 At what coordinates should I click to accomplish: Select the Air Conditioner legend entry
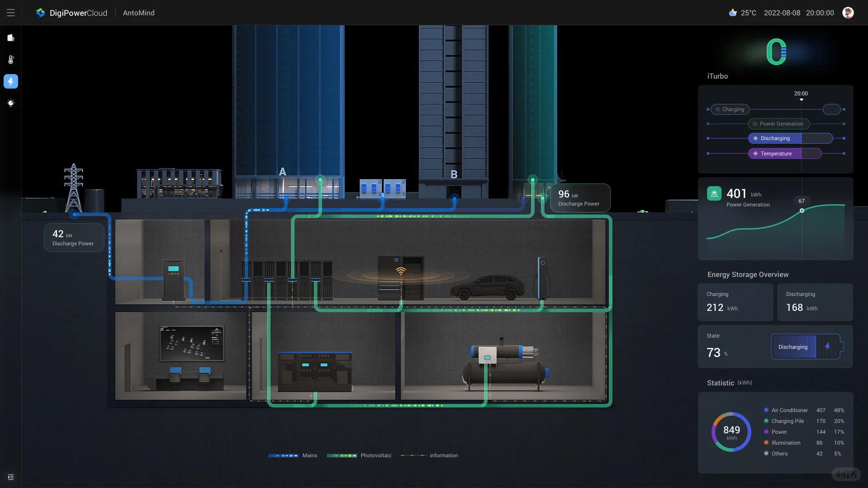tap(789, 410)
